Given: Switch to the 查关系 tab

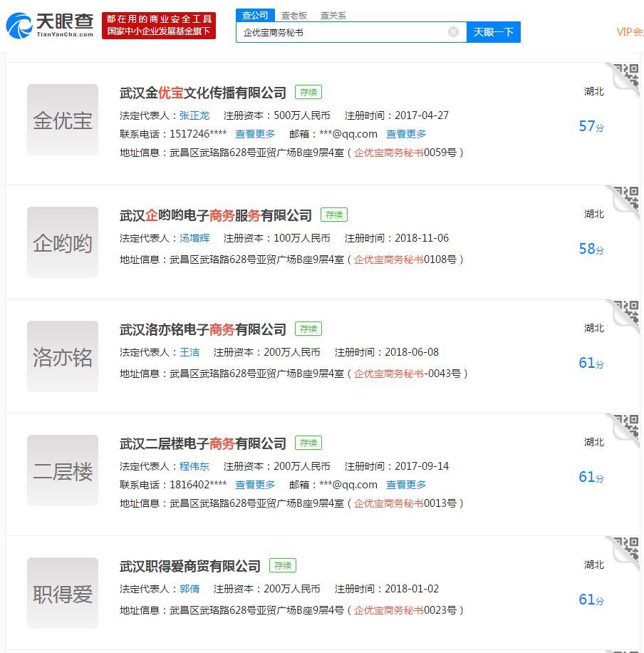Looking at the screenshot, I should (x=333, y=15).
